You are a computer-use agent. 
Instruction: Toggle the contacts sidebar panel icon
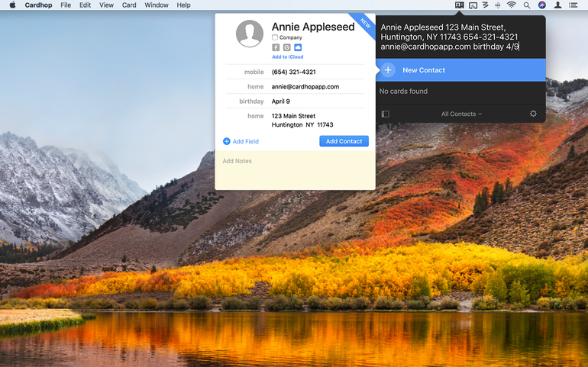(x=385, y=114)
